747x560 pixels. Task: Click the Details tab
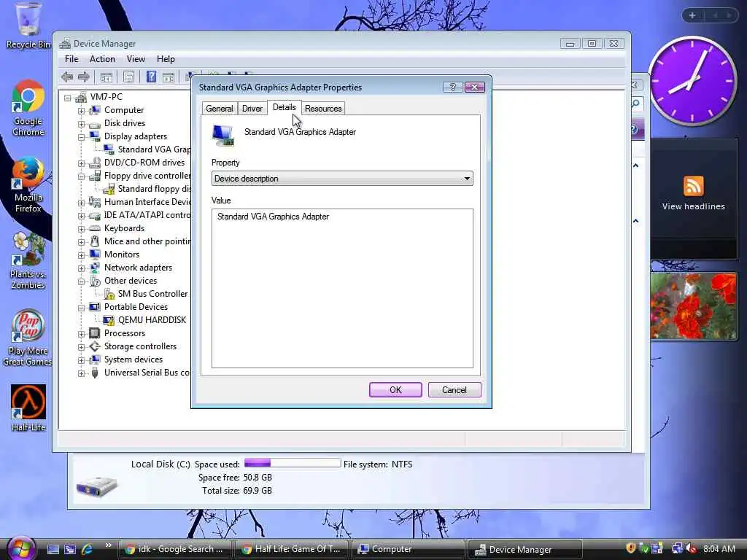coord(284,108)
